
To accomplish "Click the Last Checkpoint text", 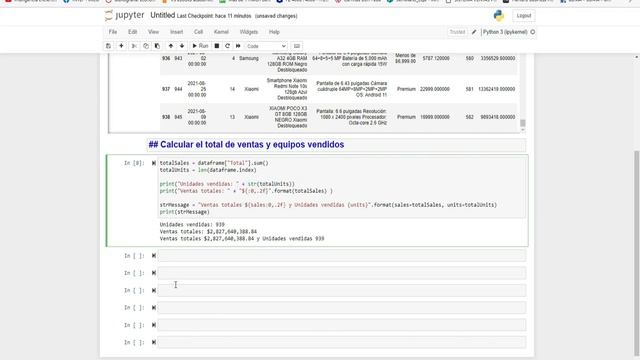I will 214,16.
